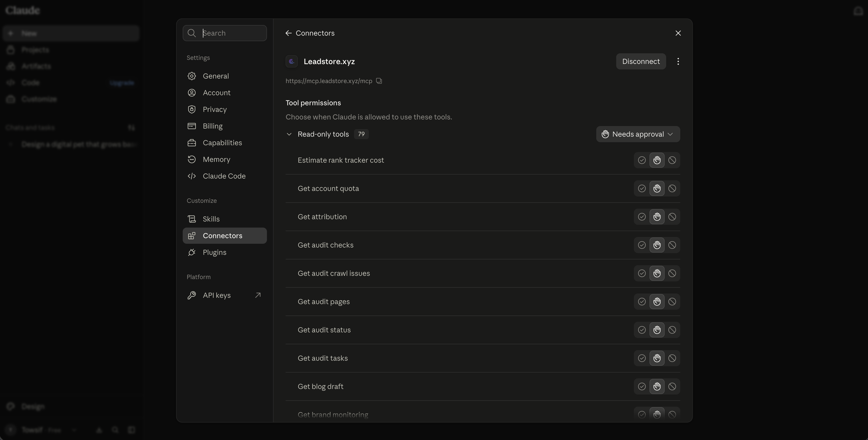Click into the settings Search field
The image size is (868, 440).
coord(224,33)
